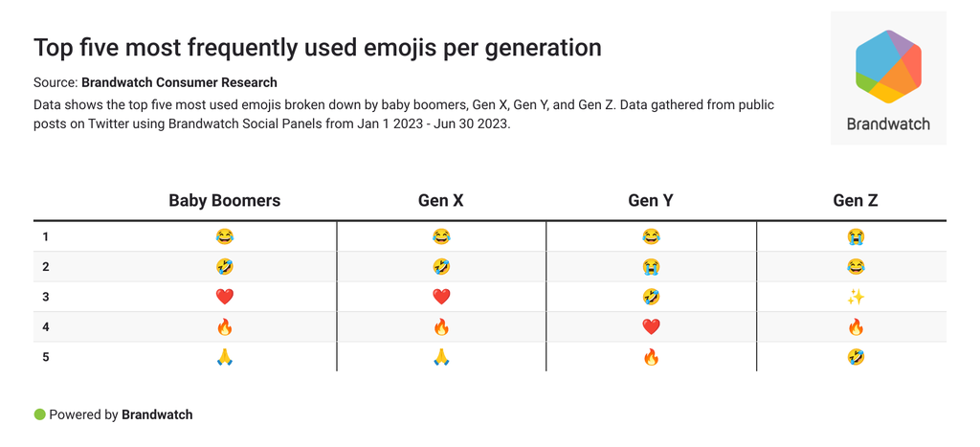This screenshot has height=447, width=980.
Task: Click the Brandwatch Consumer Research source
Action: (x=179, y=82)
